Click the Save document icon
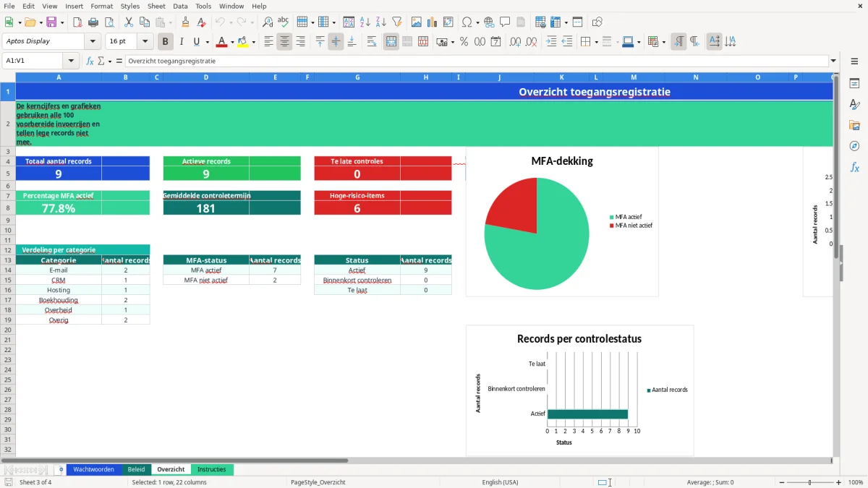The height and width of the screenshot is (488, 868). (51, 22)
